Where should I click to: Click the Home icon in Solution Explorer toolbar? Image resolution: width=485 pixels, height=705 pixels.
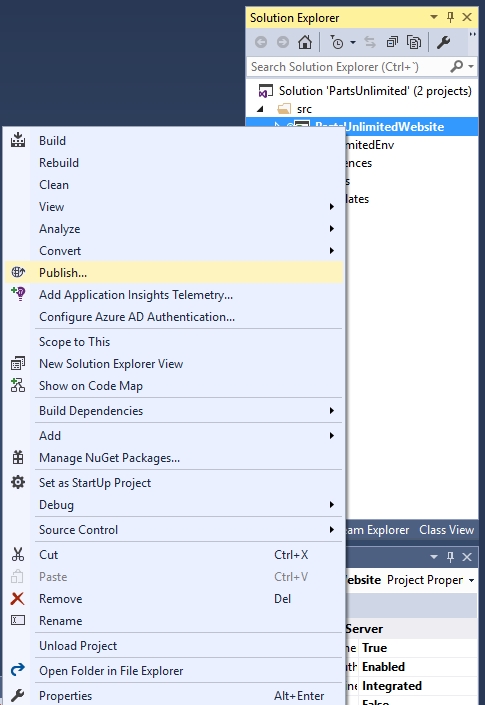(305, 42)
